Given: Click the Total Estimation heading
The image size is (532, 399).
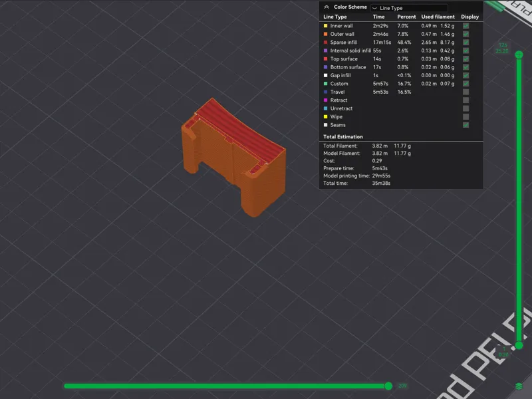Looking at the screenshot, I should [342, 137].
